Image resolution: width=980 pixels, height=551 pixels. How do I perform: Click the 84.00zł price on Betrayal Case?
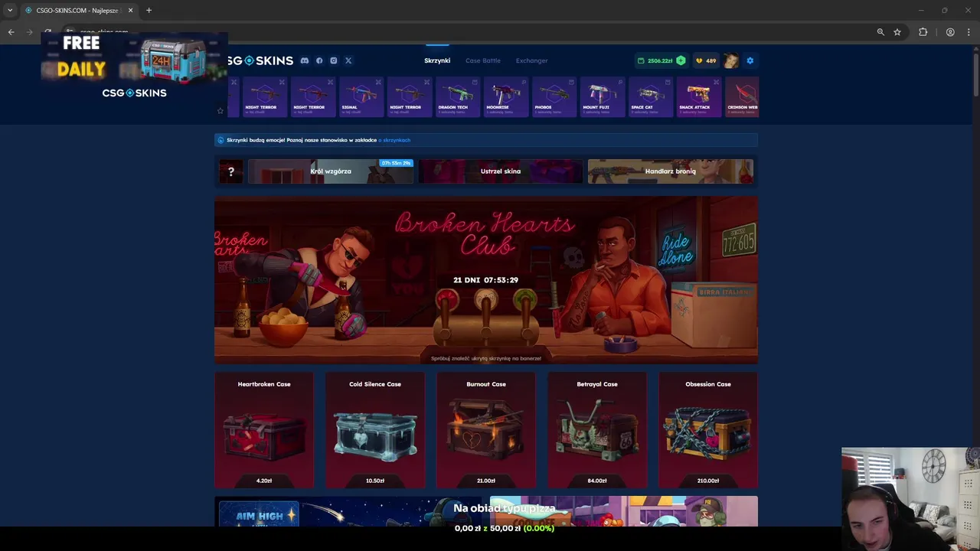pos(597,481)
